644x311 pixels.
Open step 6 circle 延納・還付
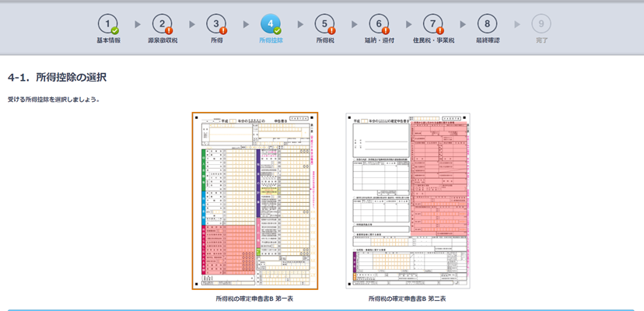[379, 23]
